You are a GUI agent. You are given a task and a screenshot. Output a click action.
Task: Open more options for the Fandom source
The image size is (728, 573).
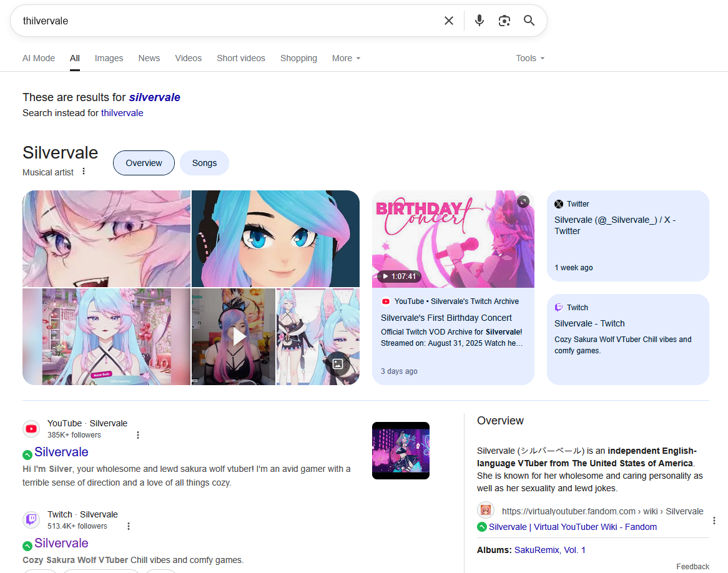click(714, 521)
